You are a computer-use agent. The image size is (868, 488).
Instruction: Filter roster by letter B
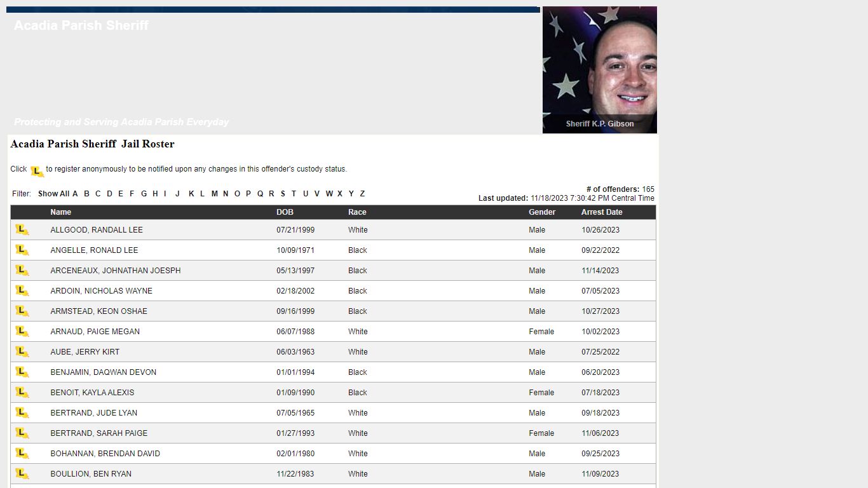86,194
